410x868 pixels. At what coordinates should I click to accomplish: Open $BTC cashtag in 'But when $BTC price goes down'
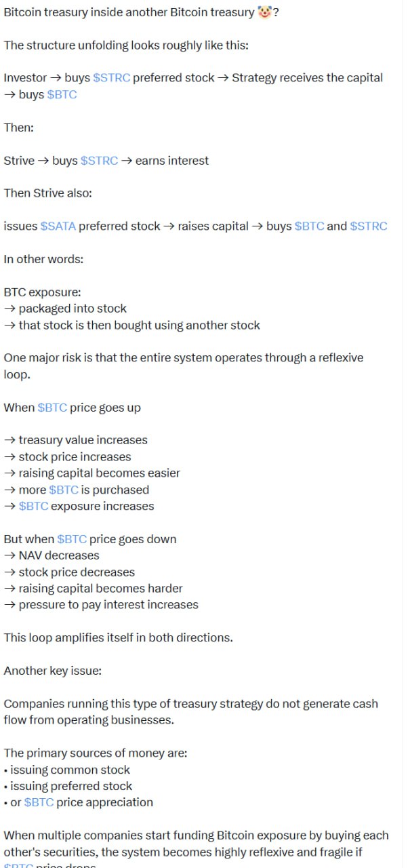point(72,539)
